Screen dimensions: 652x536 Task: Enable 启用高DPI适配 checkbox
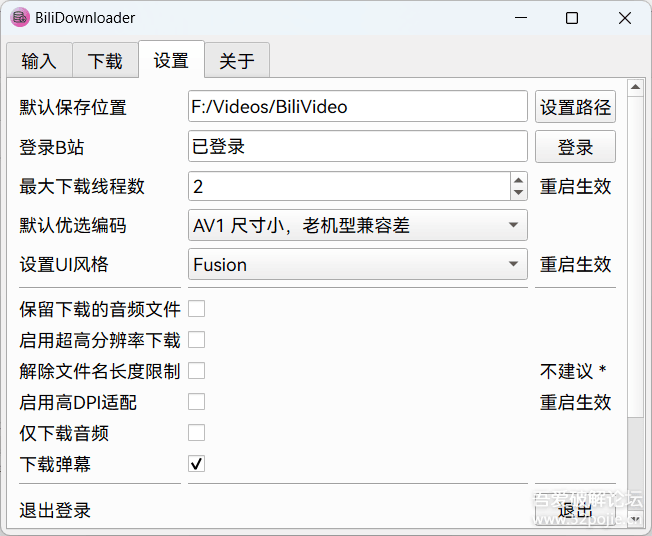[197, 402]
